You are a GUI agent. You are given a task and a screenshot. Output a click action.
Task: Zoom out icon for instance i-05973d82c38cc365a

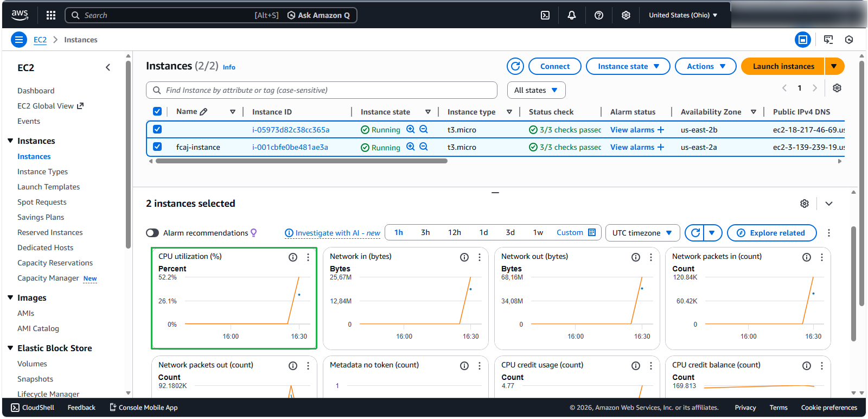coord(424,129)
